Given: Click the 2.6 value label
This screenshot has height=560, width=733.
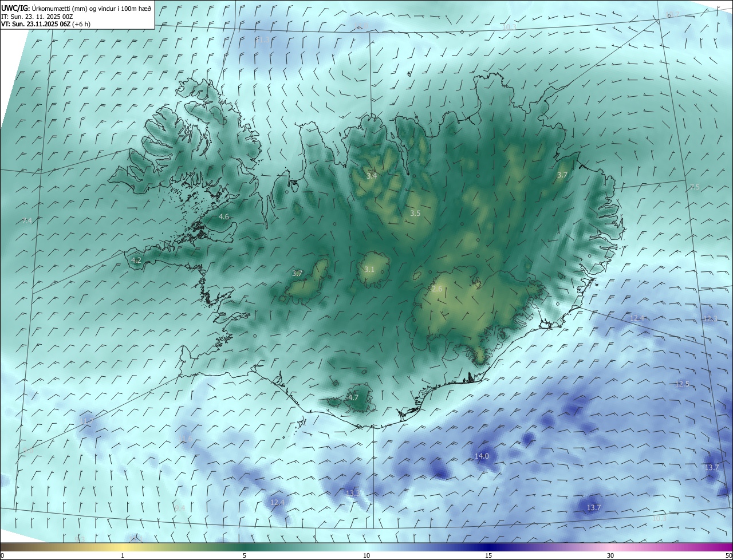Looking at the screenshot, I should (x=437, y=289).
